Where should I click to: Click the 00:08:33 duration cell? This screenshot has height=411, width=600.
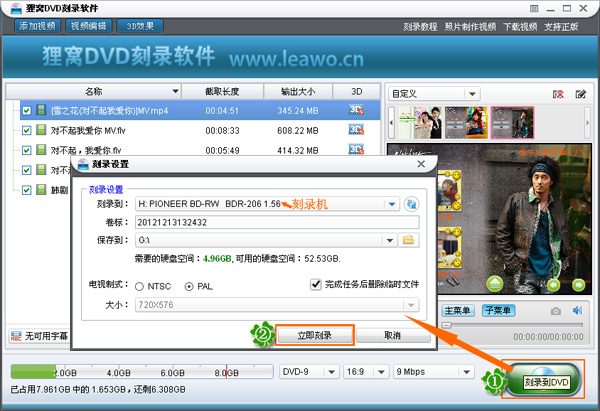(222, 130)
